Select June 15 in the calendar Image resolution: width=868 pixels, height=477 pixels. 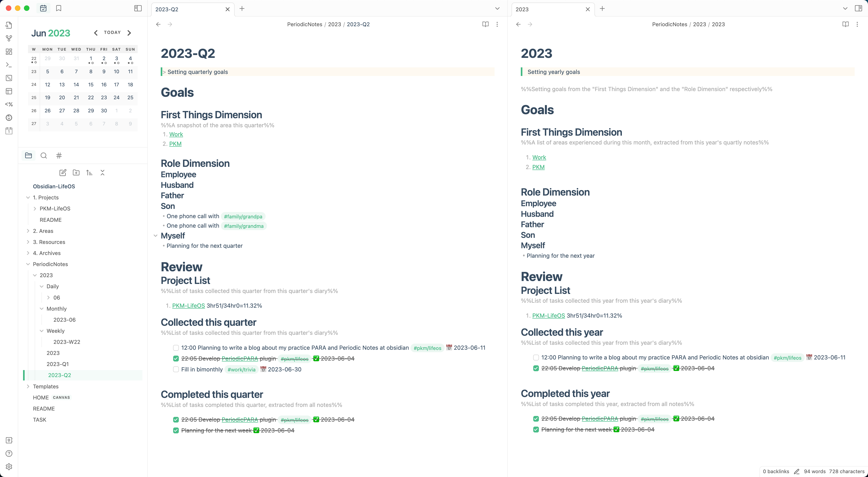(91, 85)
